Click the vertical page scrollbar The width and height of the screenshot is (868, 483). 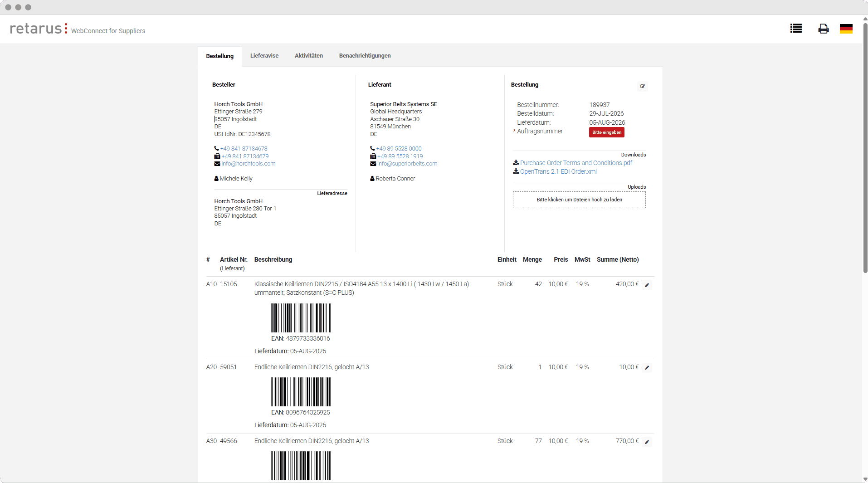865,147
